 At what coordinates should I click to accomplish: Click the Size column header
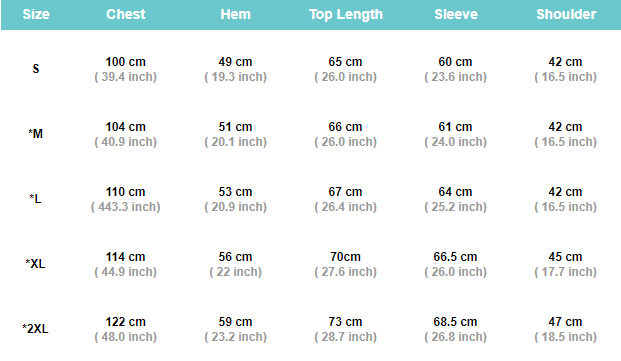[x=36, y=14]
